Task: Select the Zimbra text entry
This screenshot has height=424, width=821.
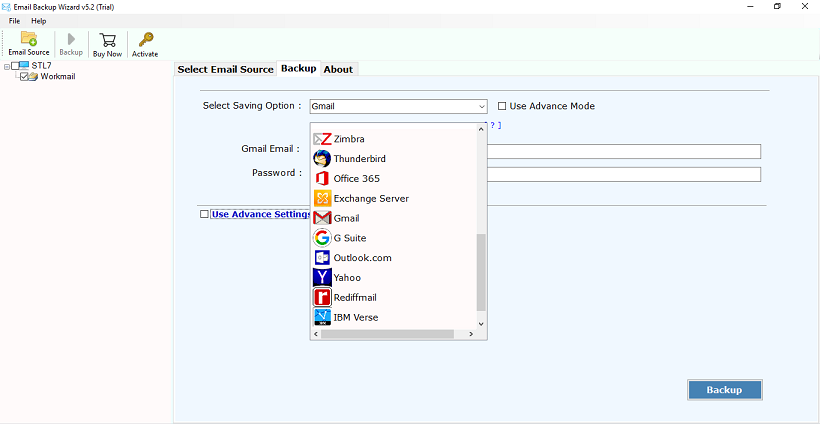Action: (x=349, y=139)
